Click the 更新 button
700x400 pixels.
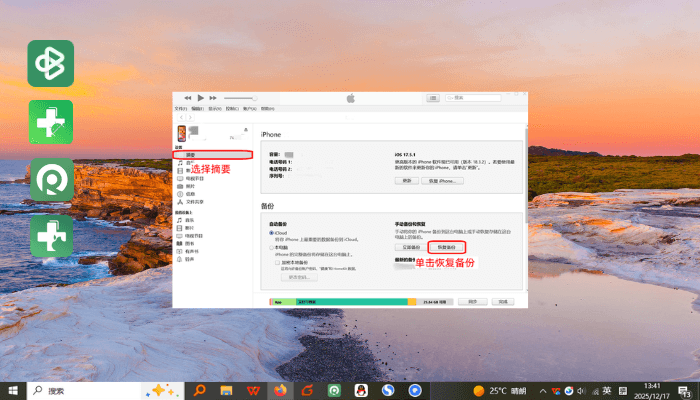pos(407,181)
